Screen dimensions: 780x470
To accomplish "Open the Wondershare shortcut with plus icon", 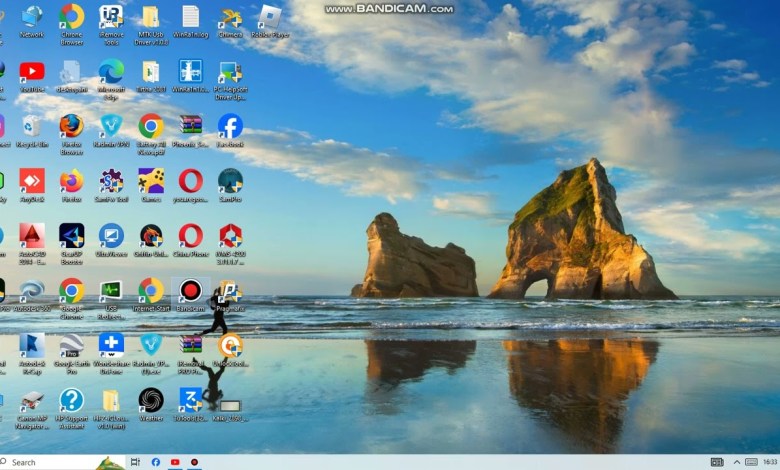I will [x=111, y=346].
